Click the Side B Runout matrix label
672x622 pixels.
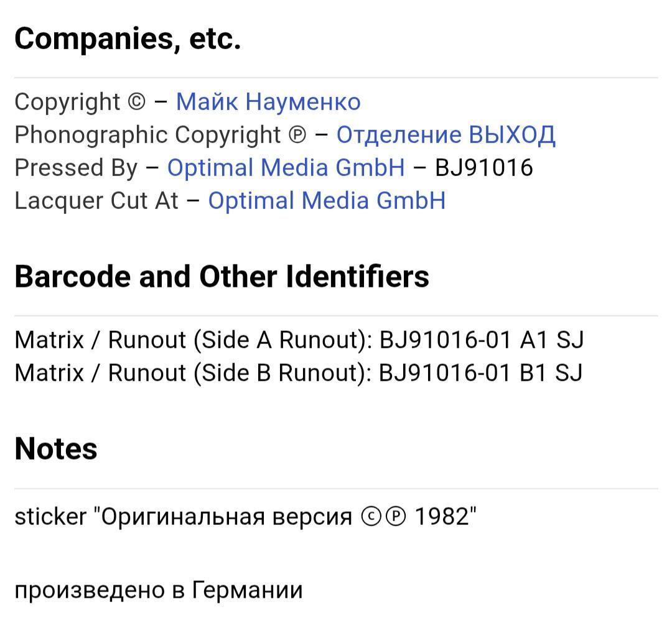pyautogui.click(x=193, y=373)
